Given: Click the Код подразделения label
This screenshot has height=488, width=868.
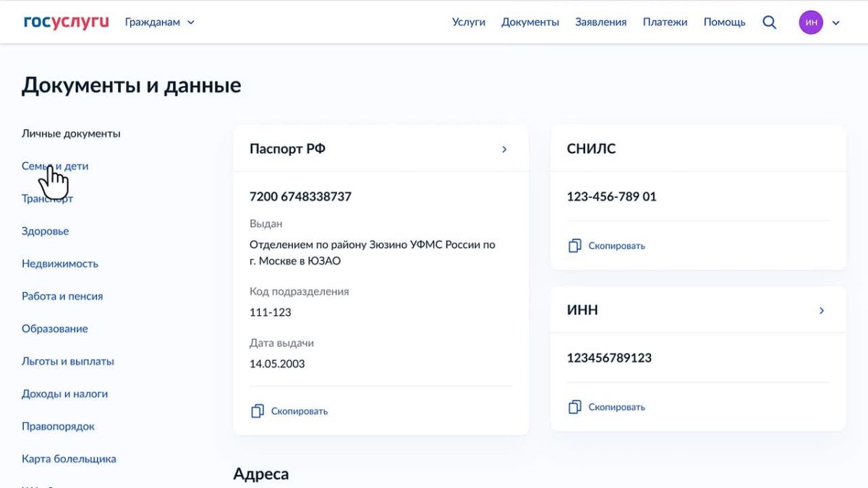Looking at the screenshot, I should pos(299,291).
